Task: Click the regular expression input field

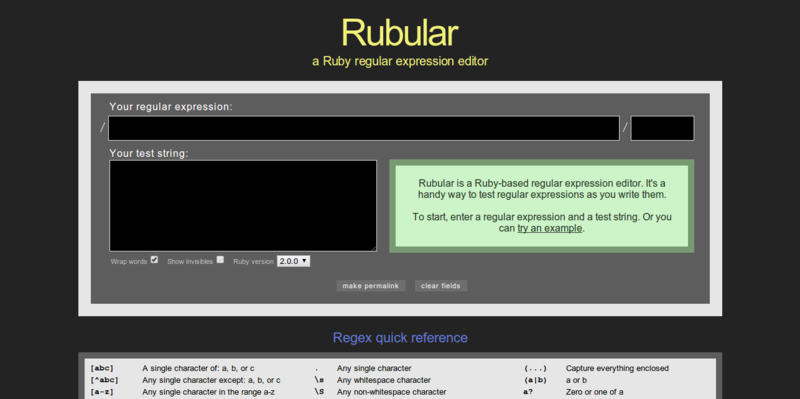Action: pyautogui.click(x=364, y=128)
